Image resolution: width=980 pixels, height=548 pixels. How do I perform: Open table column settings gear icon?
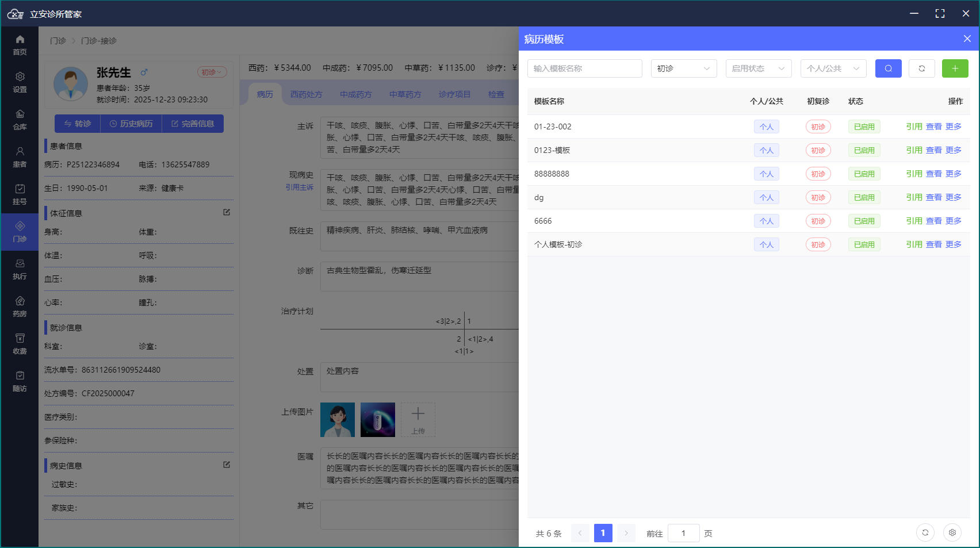pos(952,532)
